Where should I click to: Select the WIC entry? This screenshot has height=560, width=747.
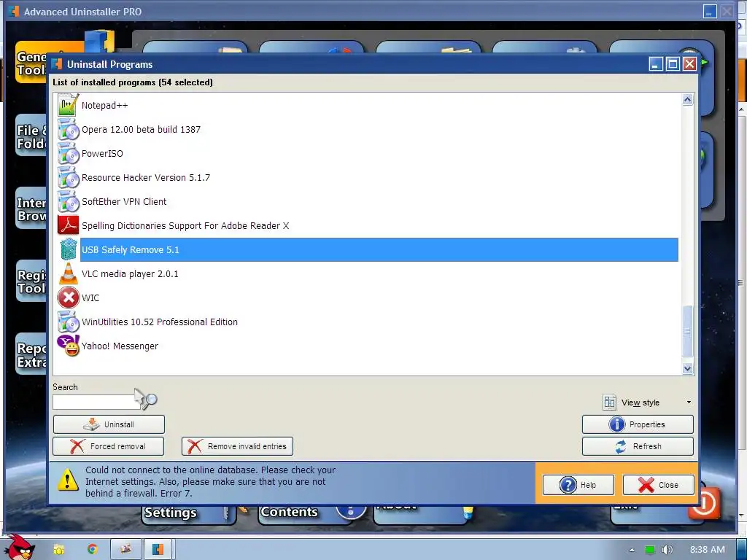pyautogui.click(x=90, y=298)
